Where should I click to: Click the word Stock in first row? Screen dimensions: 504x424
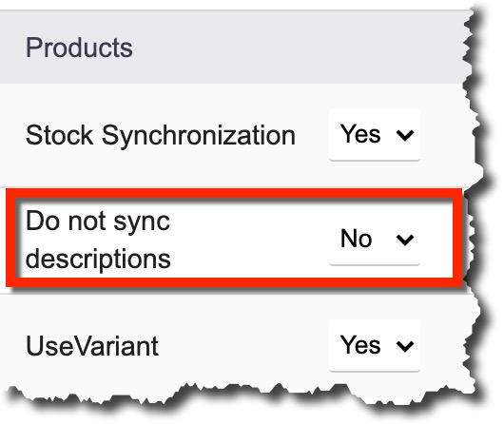pos(60,135)
